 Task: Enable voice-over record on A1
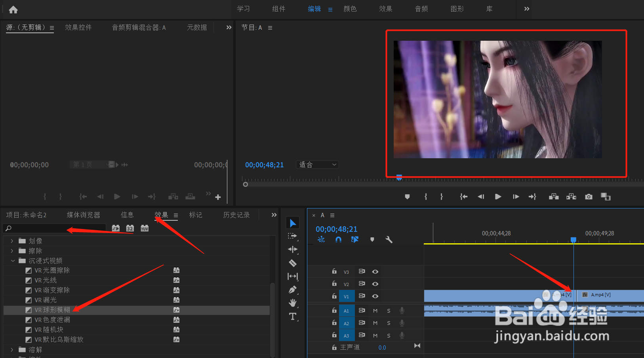(x=402, y=311)
